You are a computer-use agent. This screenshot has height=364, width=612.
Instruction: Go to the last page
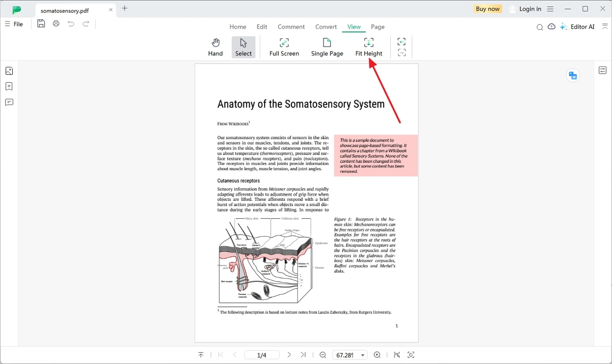click(303, 355)
